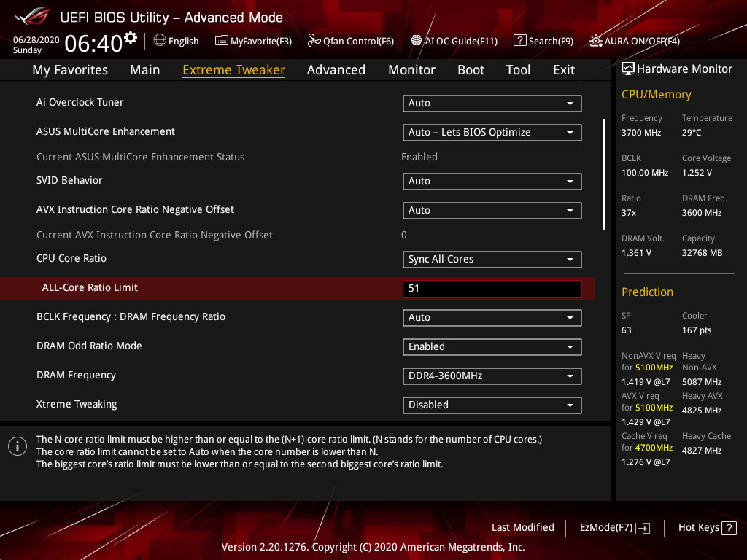Switch to EzMode(F7)
Viewport: 747px width, 560px height.
(614, 528)
